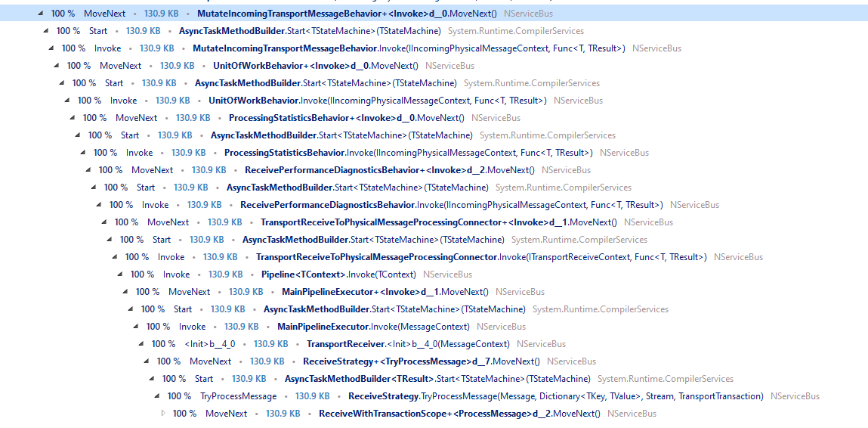The width and height of the screenshot is (868, 428).
Task: Expand the ReceiveWithTransactionScope ProcessMessage MoveNext node
Action: 163,414
